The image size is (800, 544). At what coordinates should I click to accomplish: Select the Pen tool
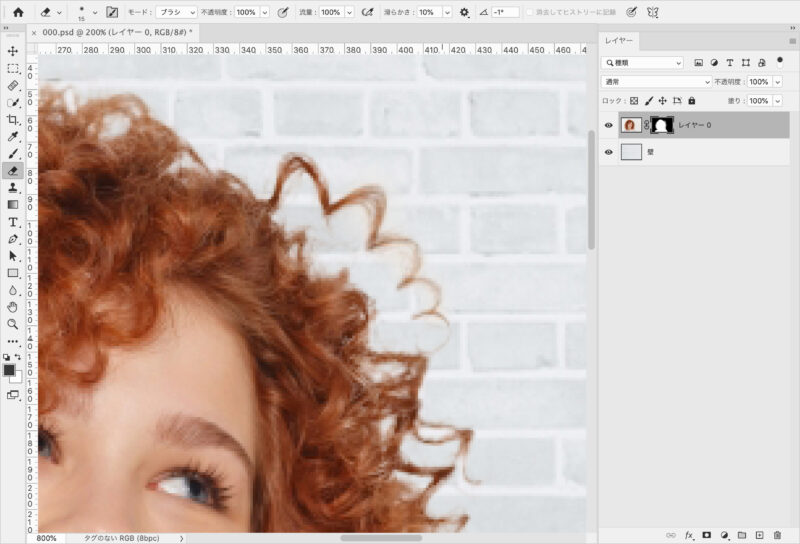13,239
